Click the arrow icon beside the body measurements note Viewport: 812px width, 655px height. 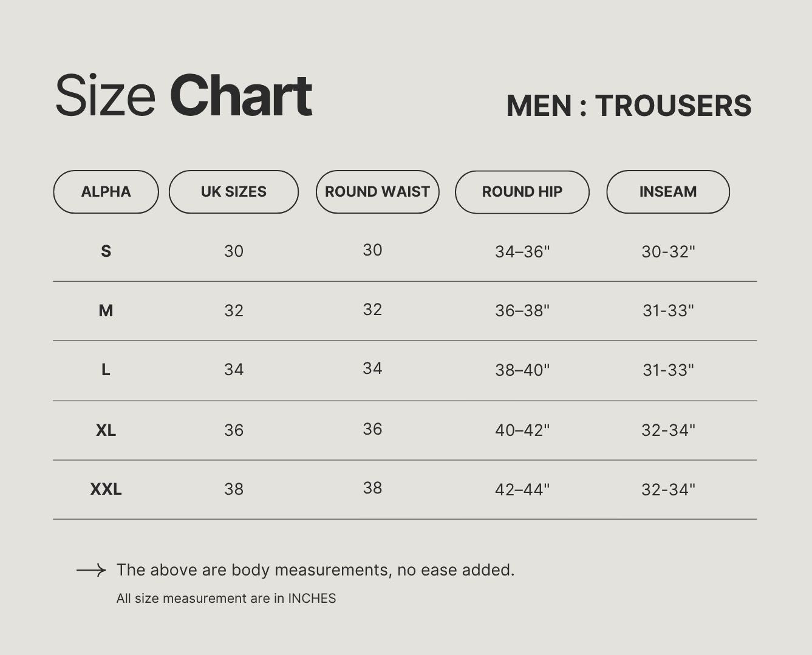(x=91, y=570)
